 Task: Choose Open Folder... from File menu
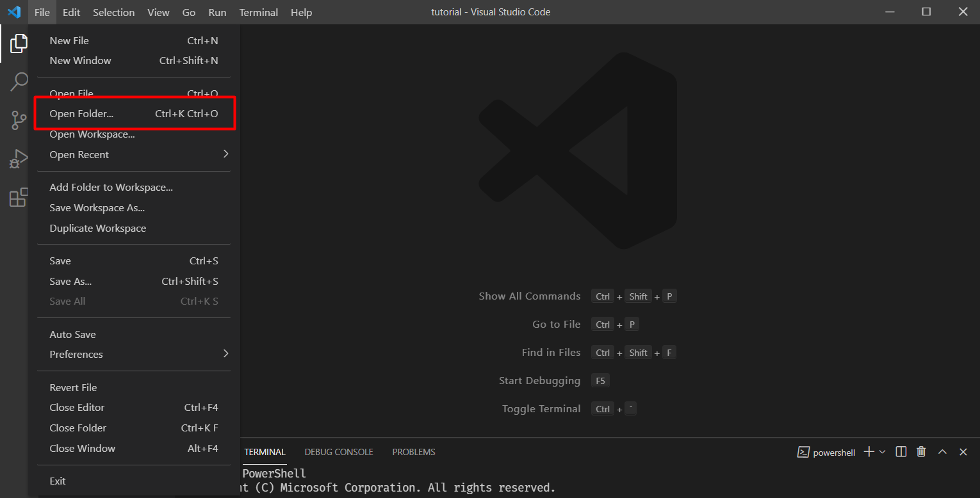(x=134, y=114)
